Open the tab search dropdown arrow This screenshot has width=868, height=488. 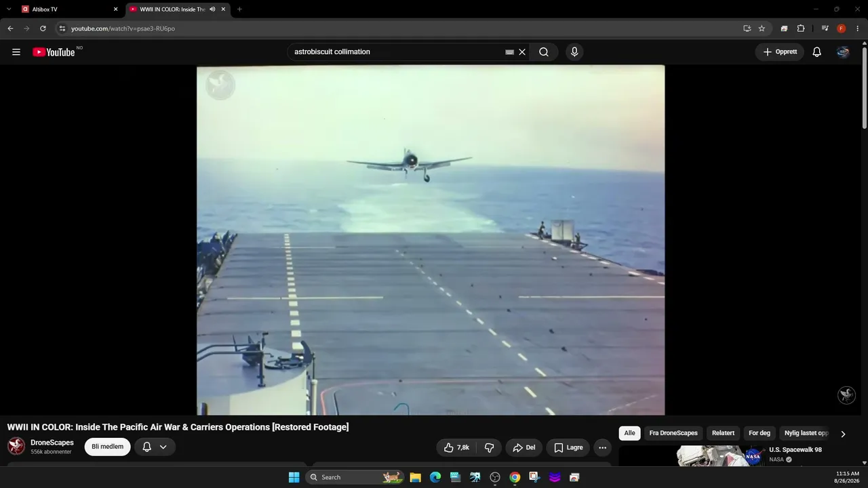9,9
